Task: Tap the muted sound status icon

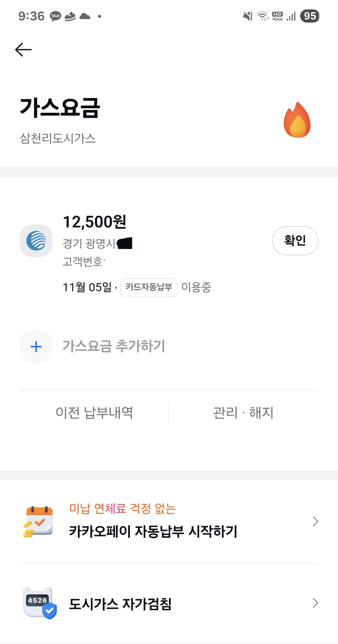Action: coord(248,16)
